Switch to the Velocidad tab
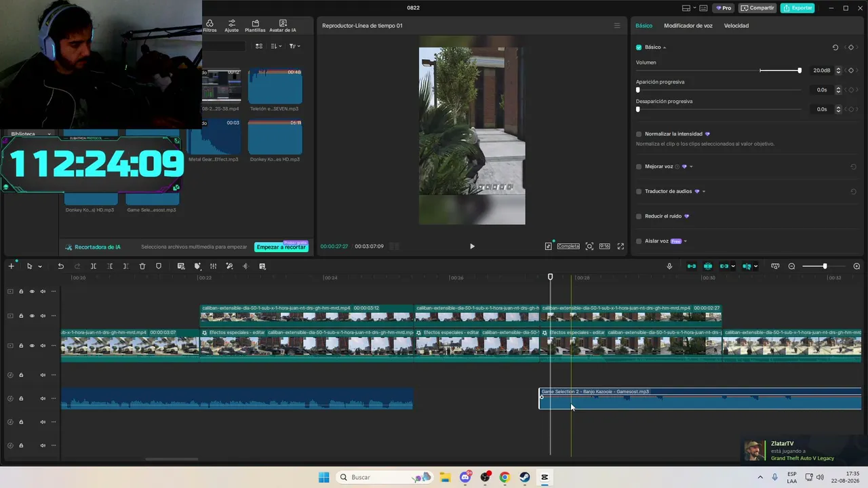The width and height of the screenshot is (868, 488). pyautogui.click(x=736, y=26)
